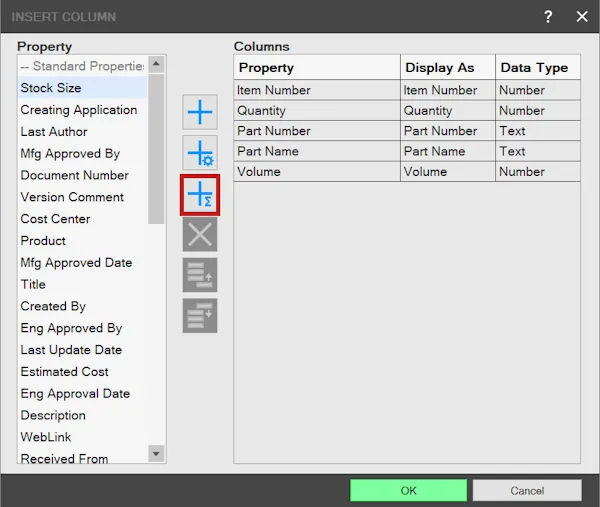Select the Volume row in Columns table
The width and height of the screenshot is (600, 507).
point(407,171)
